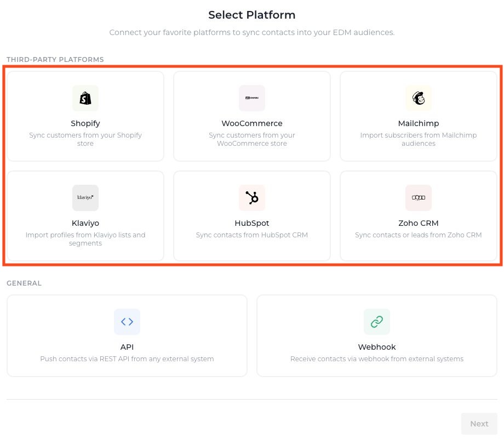Pick the Klaviyo platform title

pos(85,223)
